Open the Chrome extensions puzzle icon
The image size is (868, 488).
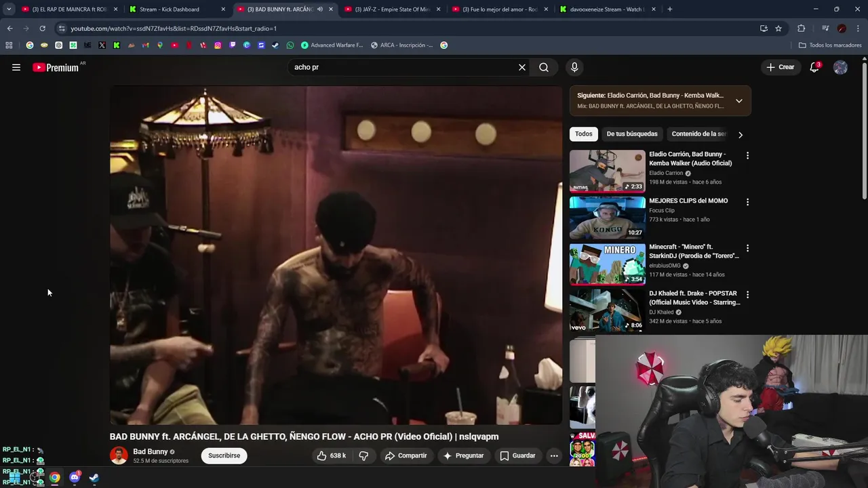(802, 28)
